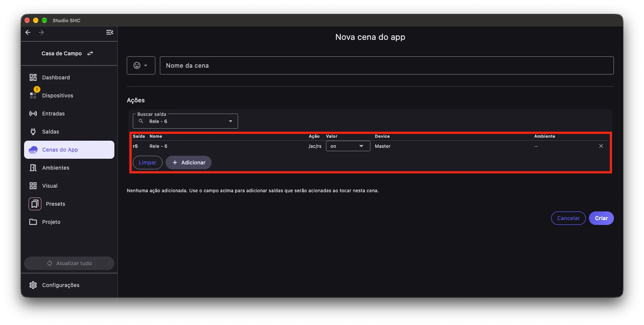Cancel the new scene

click(568, 218)
